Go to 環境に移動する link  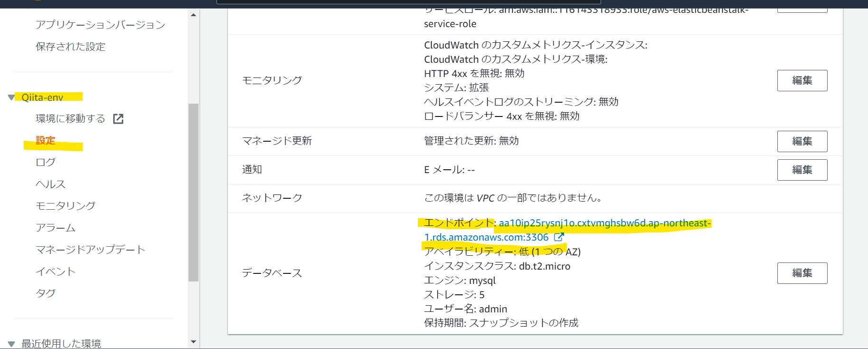(x=70, y=118)
